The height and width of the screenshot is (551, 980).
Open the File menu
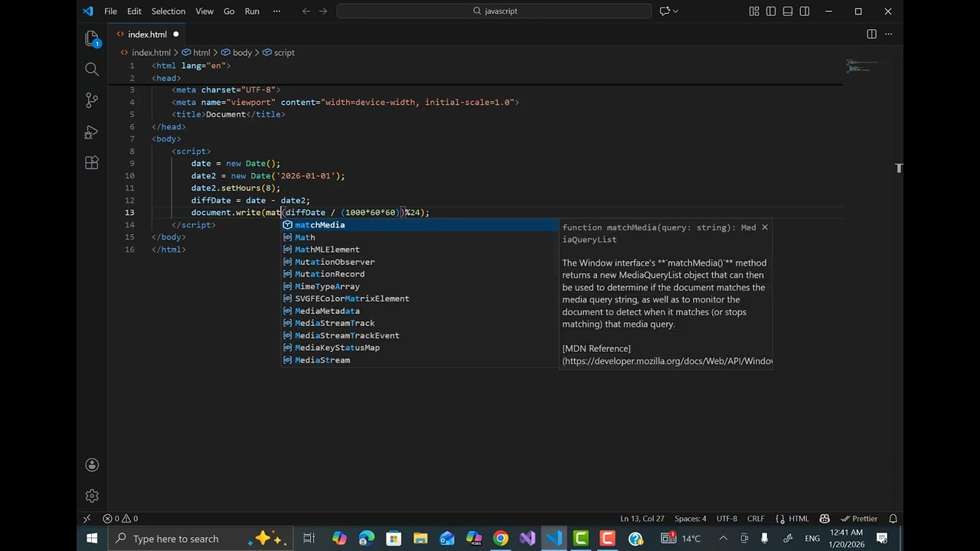110,11
